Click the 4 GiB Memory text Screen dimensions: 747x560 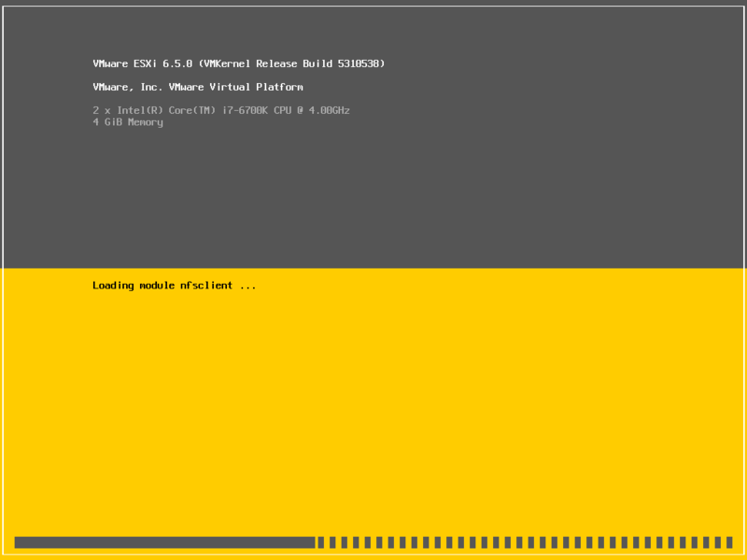coord(128,122)
